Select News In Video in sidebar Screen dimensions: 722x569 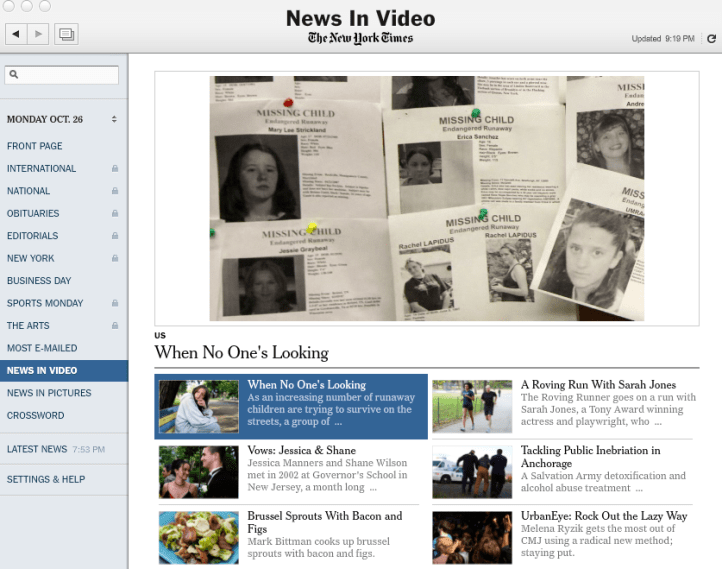click(64, 371)
